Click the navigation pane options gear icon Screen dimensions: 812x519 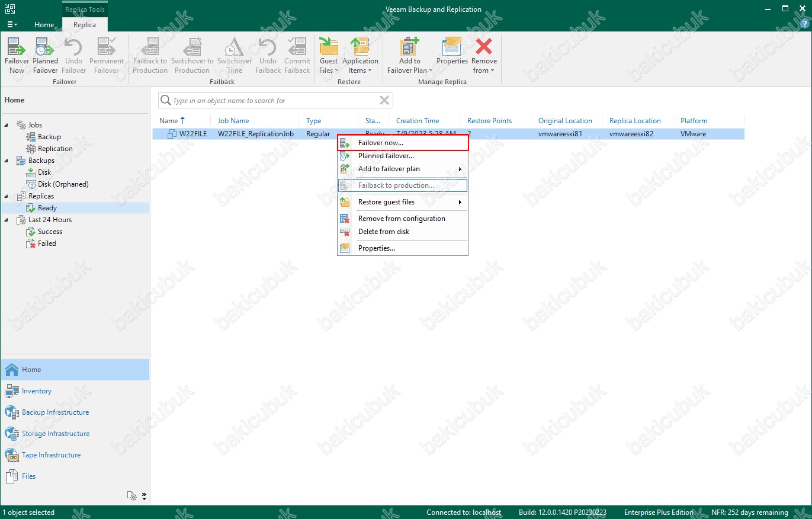[x=132, y=496]
